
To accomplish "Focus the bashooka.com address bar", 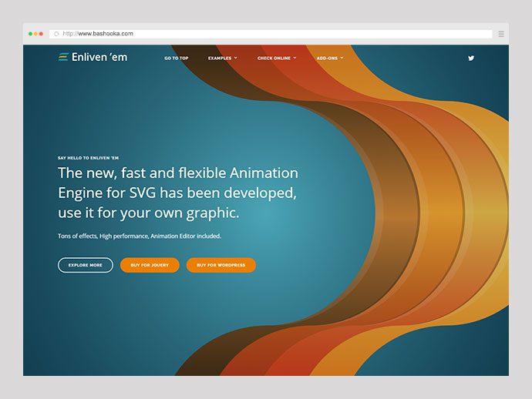I will click(271, 34).
